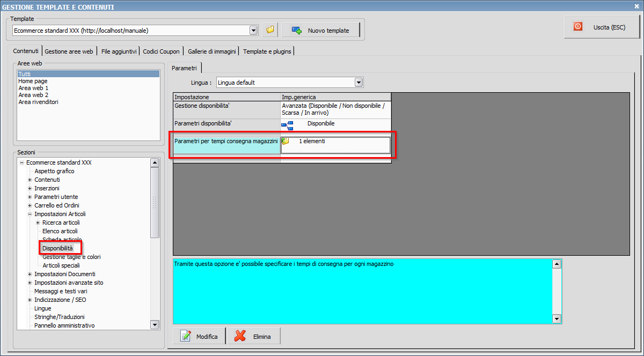The image size is (644, 356).
Task: Click down arrow of description box scrollbar
Action: click(x=557, y=319)
